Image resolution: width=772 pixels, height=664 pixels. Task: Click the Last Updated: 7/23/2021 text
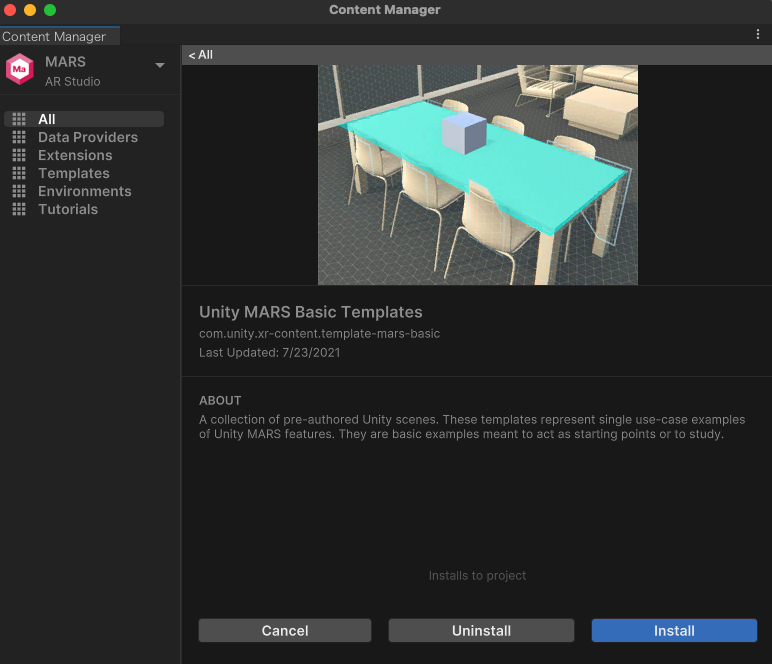pos(269,352)
